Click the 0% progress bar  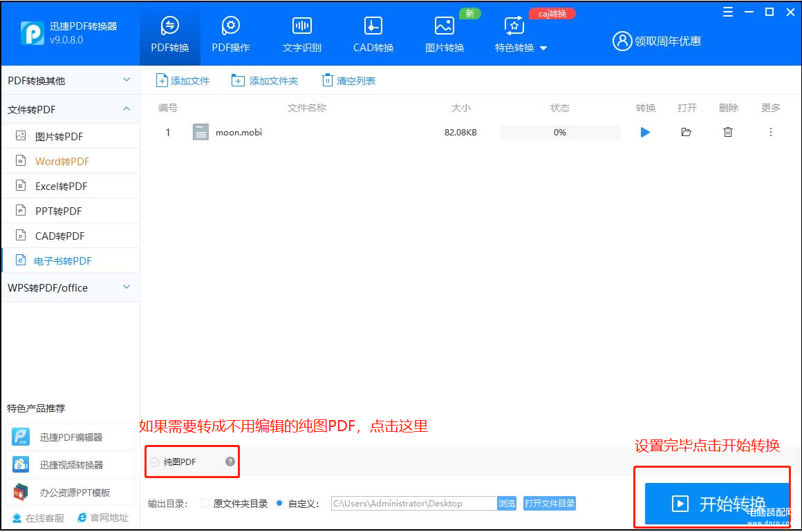click(560, 133)
